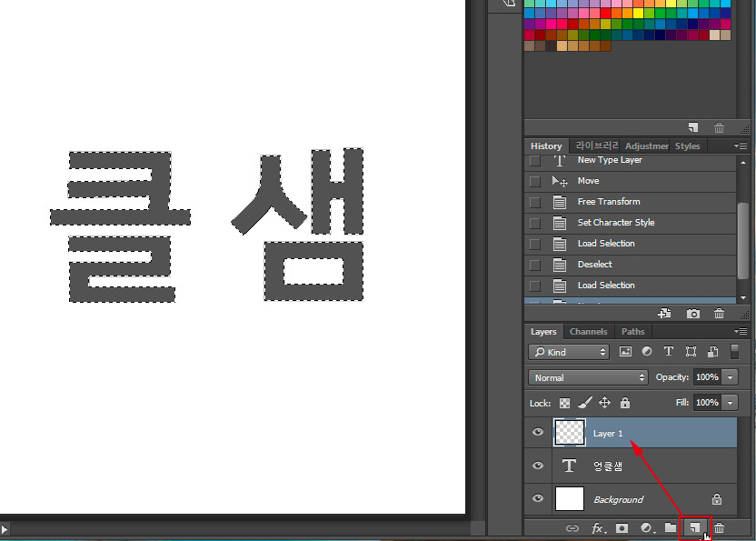Switch to the Channels tab

coord(588,331)
